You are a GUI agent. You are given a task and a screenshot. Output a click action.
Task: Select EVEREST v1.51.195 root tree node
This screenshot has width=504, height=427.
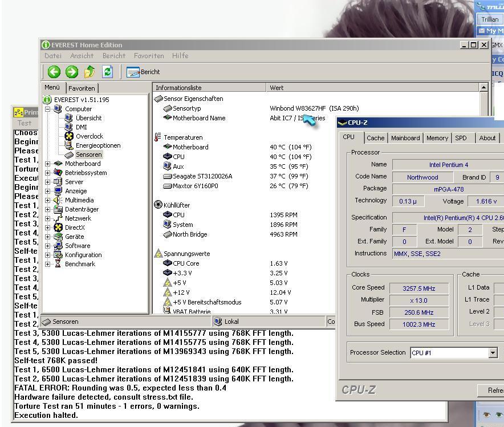tap(82, 100)
